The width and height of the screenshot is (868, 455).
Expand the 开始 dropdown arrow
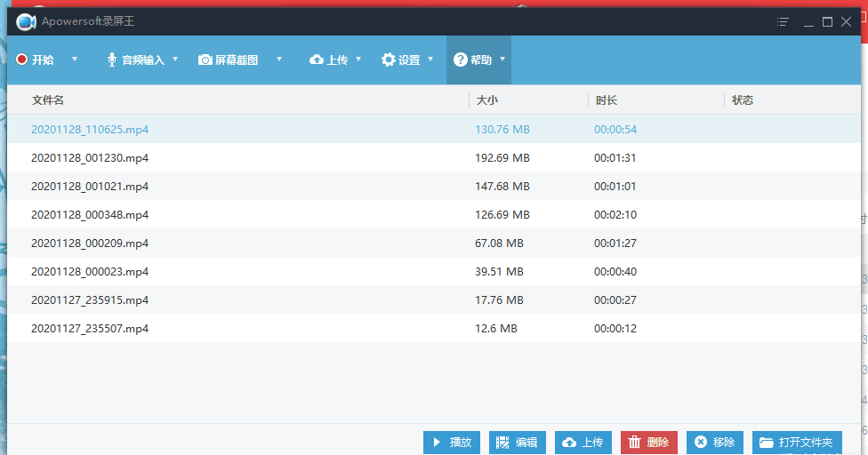(x=75, y=59)
